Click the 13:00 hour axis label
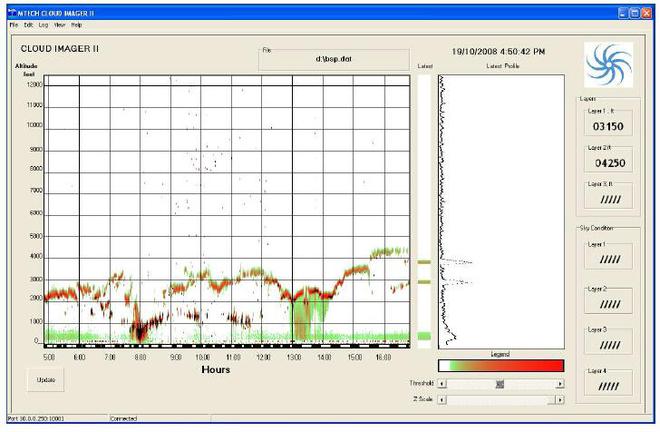Viewport: 660px width, 432px height. click(x=294, y=357)
